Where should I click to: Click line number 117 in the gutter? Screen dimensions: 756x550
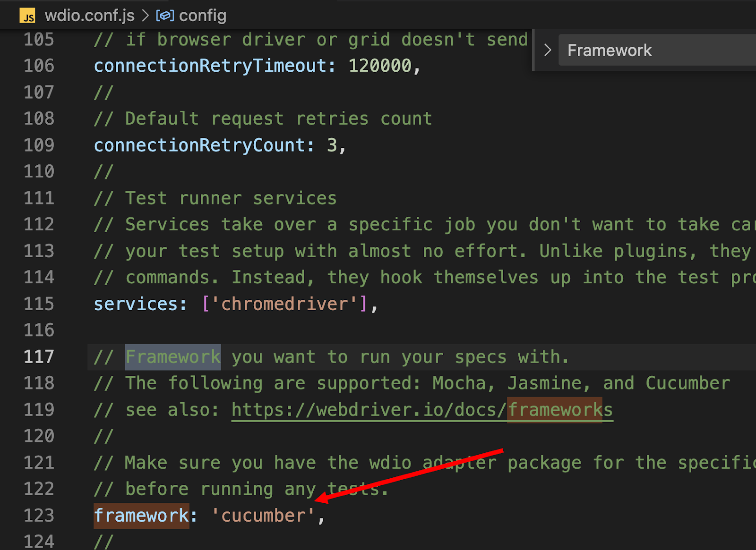[39, 356]
